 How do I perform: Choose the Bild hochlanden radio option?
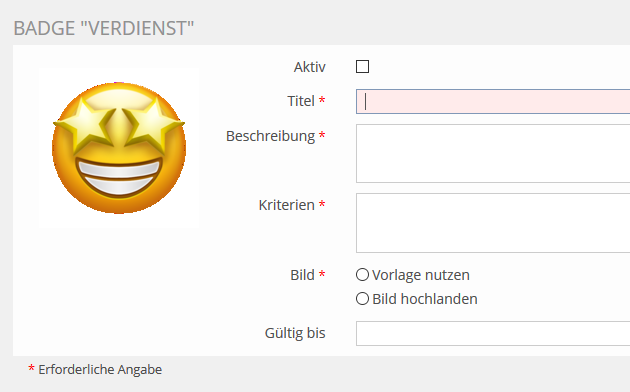362,298
